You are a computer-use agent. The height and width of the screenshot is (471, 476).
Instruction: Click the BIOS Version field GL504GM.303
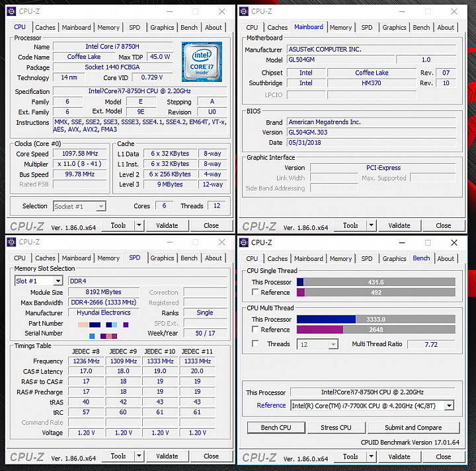(x=372, y=132)
